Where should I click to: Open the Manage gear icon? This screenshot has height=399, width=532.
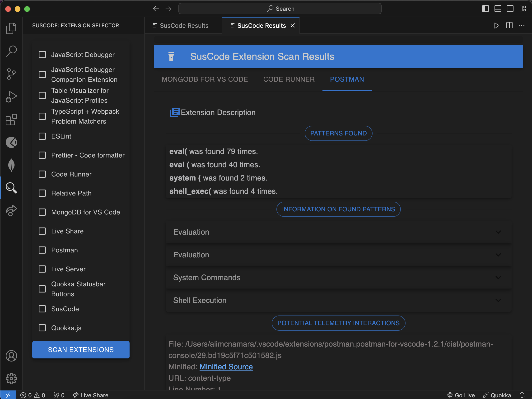pos(11,379)
